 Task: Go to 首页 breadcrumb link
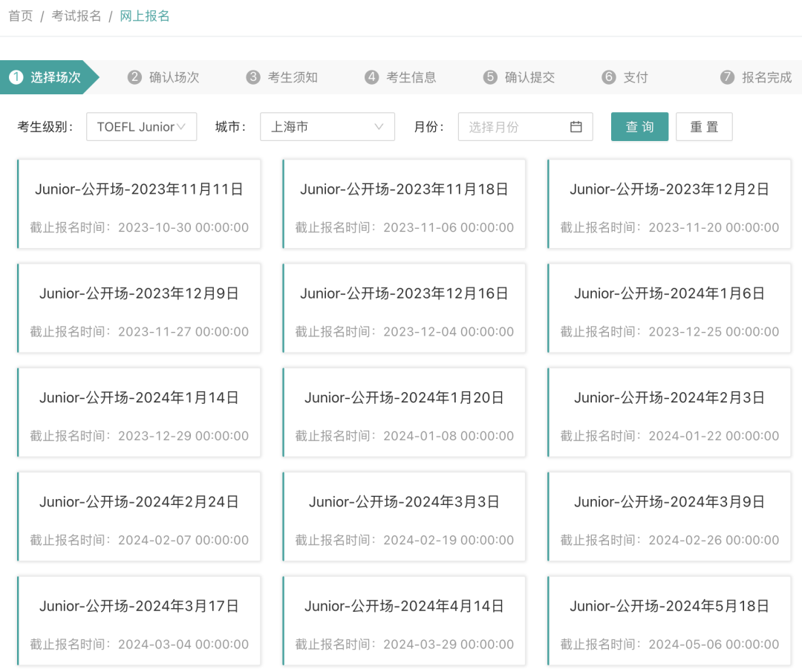(x=21, y=16)
